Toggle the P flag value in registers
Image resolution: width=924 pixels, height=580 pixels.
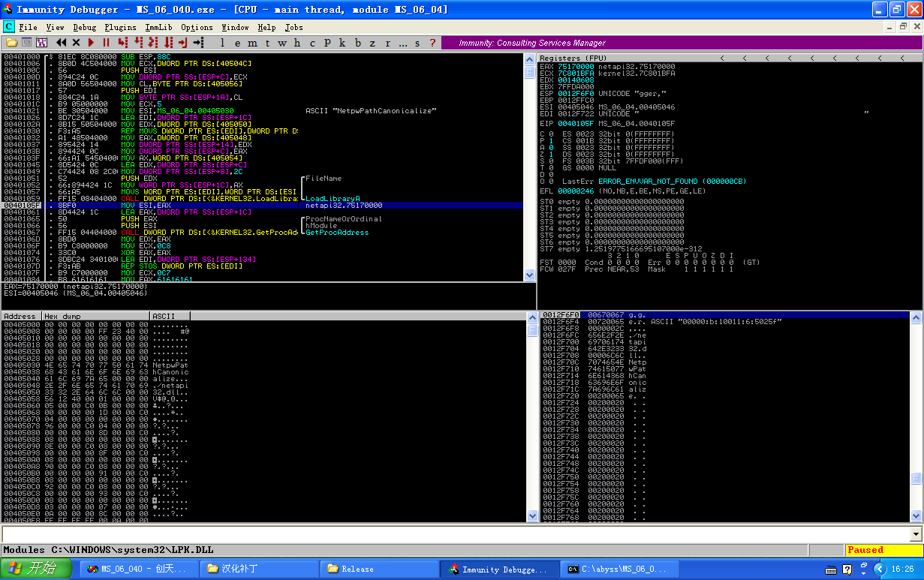coord(550,140)
